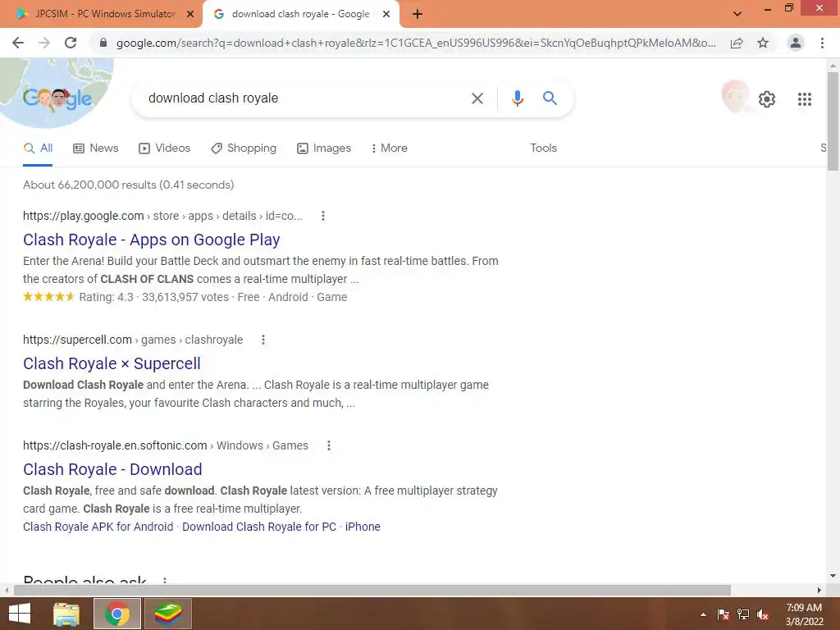This screenshot has height=630, width=840.
Task: Focus the Chrome address bar URL
Action: (x=416, y=43)
